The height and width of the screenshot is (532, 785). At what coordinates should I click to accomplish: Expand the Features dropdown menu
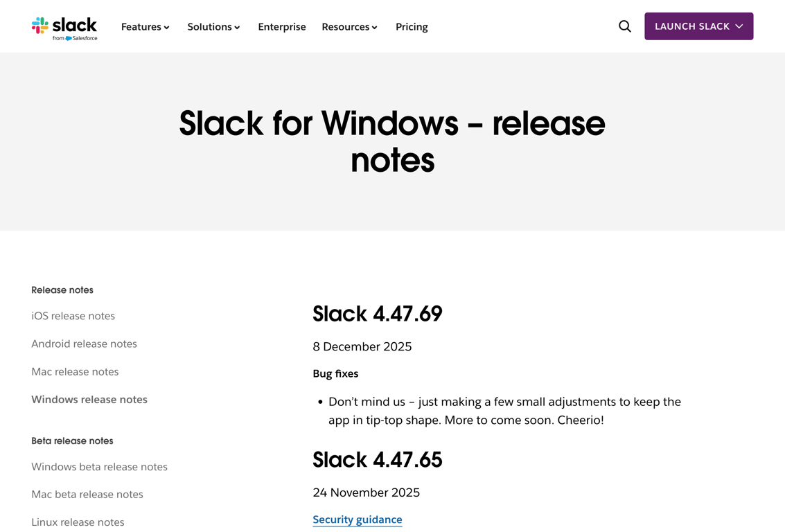145,27
